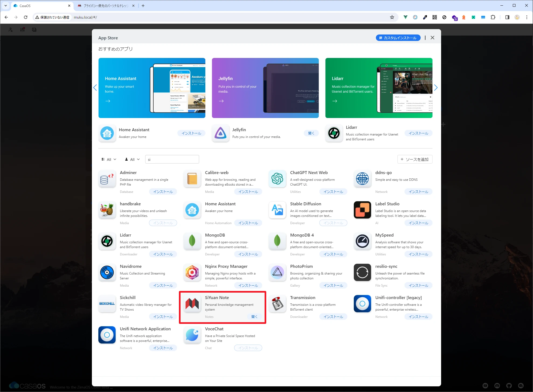Click Home Assistant icon in app grid

coord(192,210)
